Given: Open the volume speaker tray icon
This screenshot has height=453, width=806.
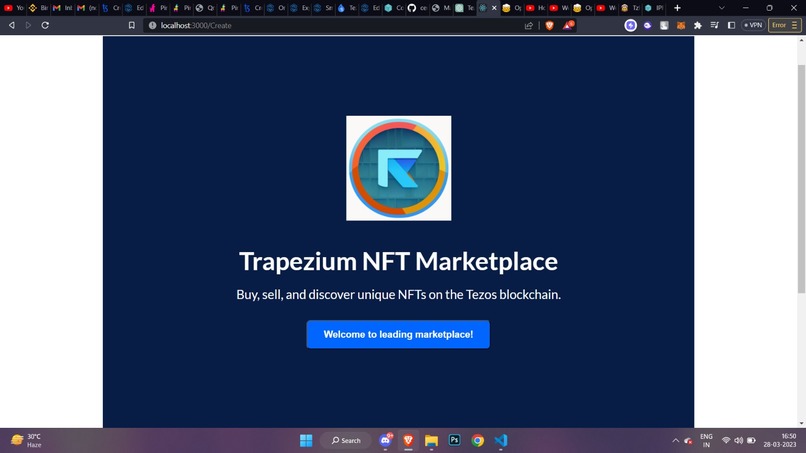Looking at the screenshot, I should [x=739, y=441].
